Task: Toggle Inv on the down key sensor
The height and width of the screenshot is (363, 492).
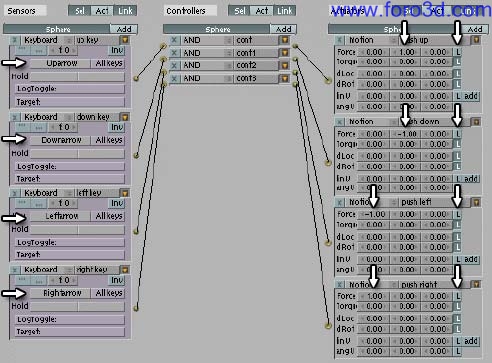Action: point(117,127)
